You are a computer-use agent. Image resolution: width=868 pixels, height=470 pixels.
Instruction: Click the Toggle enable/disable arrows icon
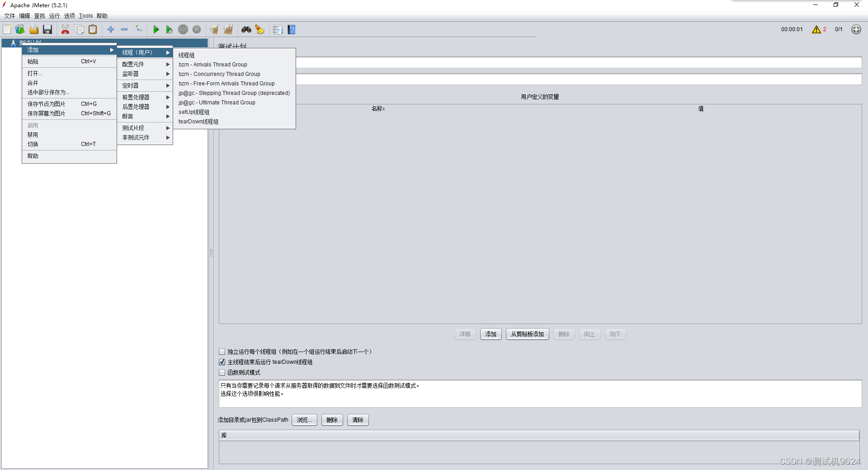point(138,29)
